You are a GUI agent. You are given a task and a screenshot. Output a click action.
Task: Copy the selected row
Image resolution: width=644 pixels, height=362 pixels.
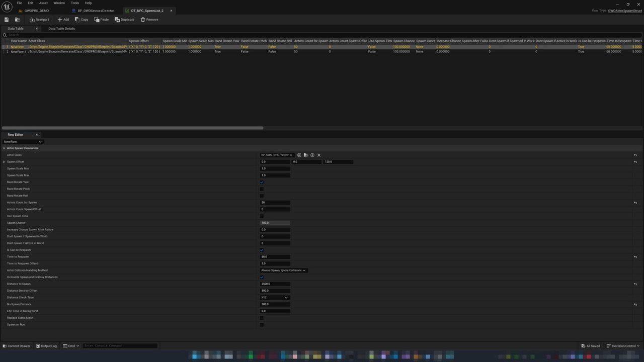coord(82,20)
